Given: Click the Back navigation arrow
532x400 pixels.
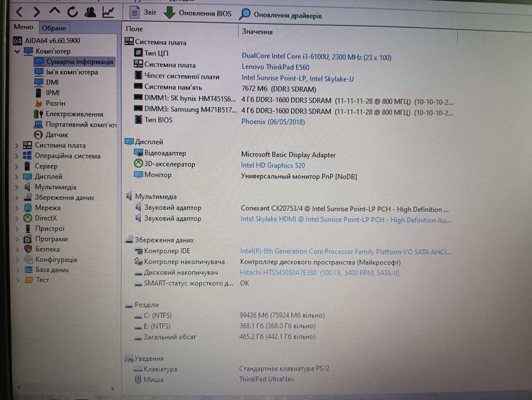Looking at the screenshot, I should coord(19,12).
